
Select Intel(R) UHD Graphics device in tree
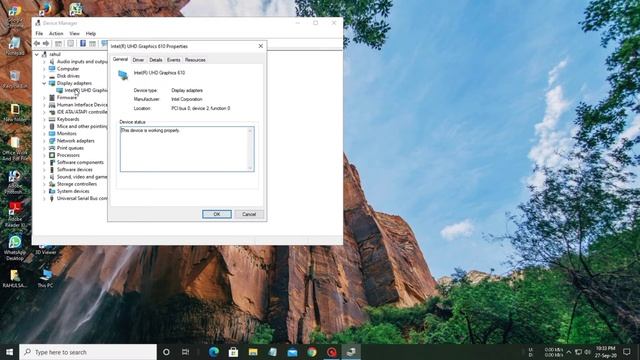click(86, 90)
